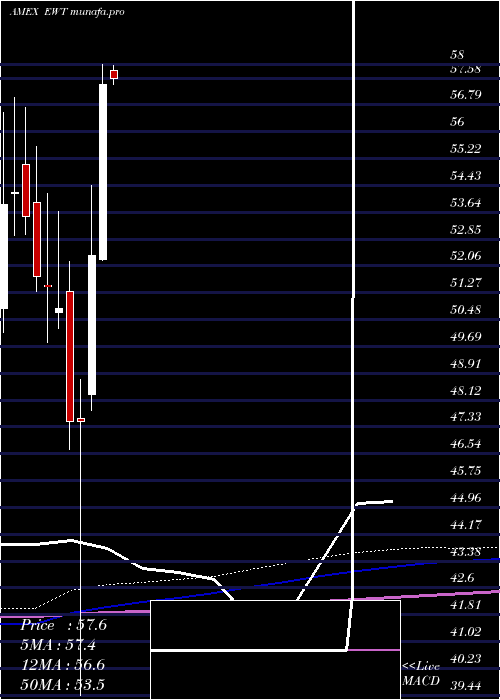Viewport: 500px width, 700px height.
Task: Click the long red candle ending near 47.33
Action: 70,356
